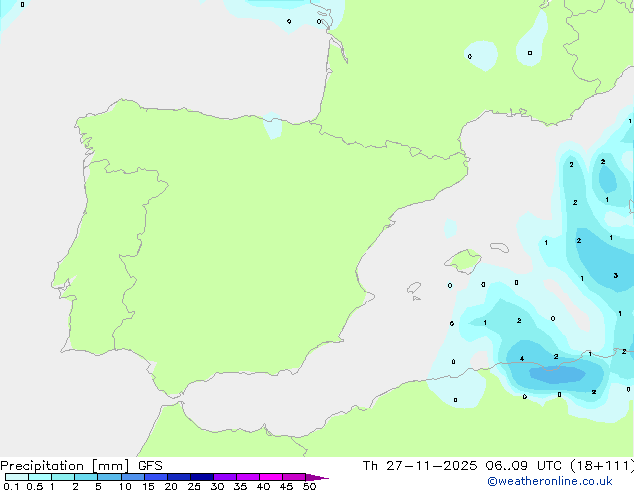Click the '30' legend scale label

[x=217, y=486]
